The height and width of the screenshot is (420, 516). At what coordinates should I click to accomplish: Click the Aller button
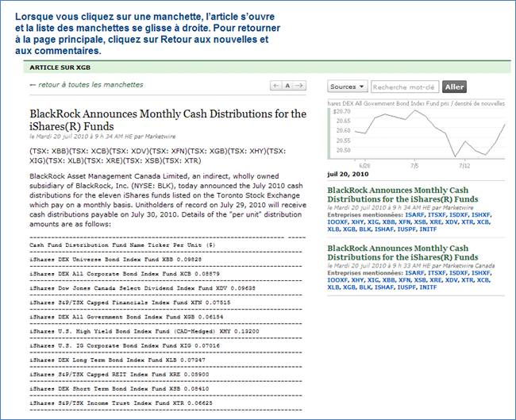pos(454,87)
